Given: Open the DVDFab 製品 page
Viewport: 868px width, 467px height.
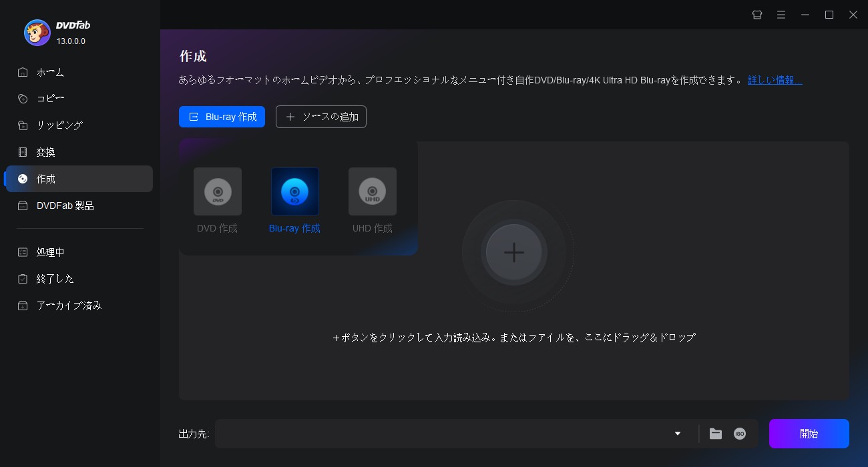Looking at the screenshot, I should coord(79,205).
